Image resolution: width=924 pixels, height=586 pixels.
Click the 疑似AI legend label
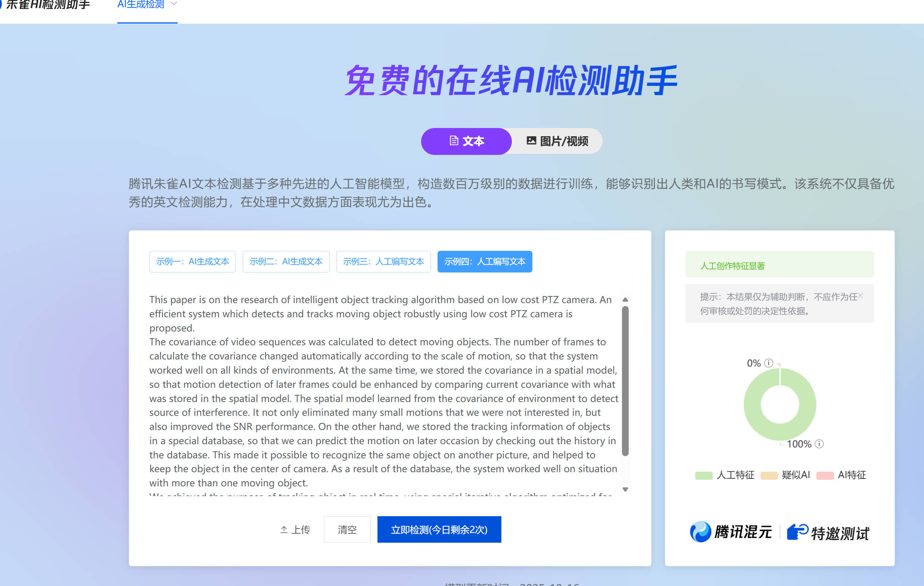(x=796, y=475)
